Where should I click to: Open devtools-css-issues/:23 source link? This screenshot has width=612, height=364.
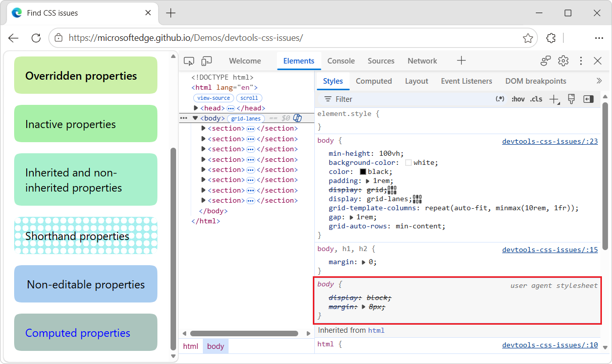tap(550, 141)
